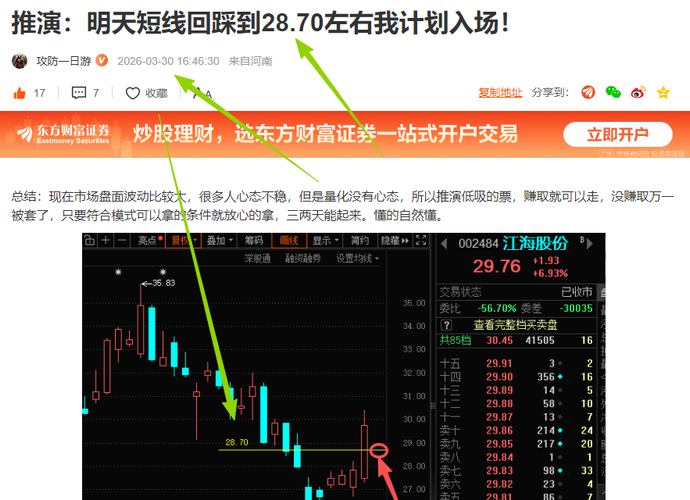
Task: Open the 复权 dropdown
Action: point(183,240)
